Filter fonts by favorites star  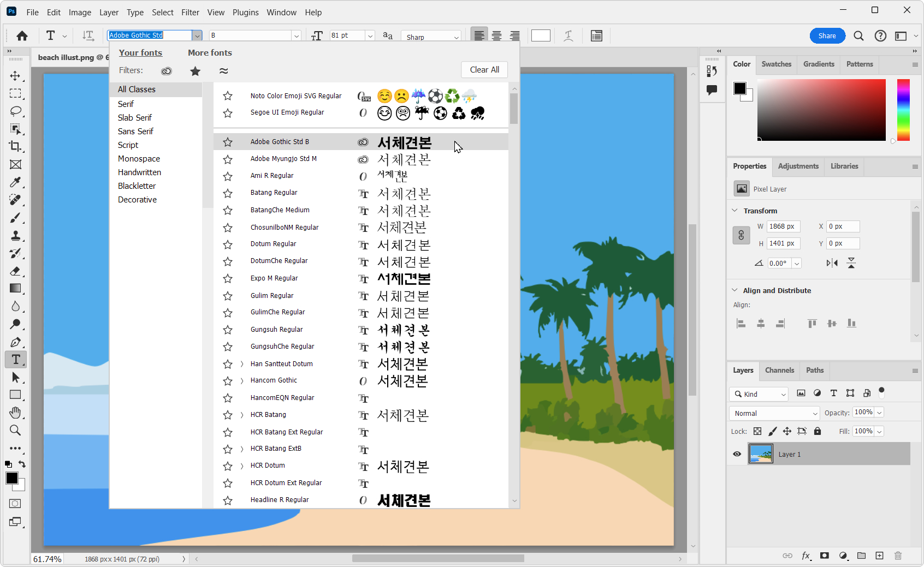tap(195, 71)
